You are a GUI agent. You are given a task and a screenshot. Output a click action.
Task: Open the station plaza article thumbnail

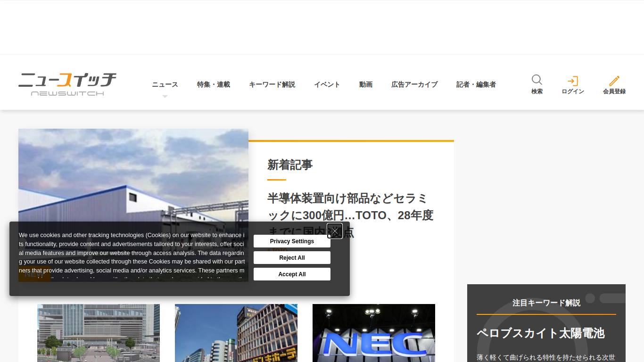pos(99,333)
